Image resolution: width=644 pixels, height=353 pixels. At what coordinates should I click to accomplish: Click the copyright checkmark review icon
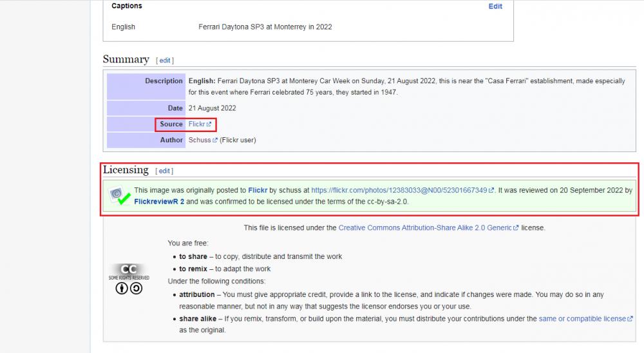point(119,196)
